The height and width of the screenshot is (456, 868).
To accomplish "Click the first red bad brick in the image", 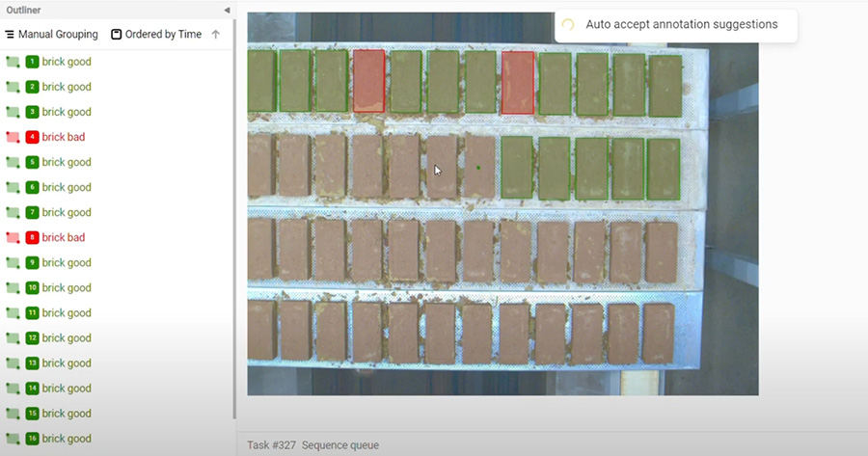I will click(368, 81).
